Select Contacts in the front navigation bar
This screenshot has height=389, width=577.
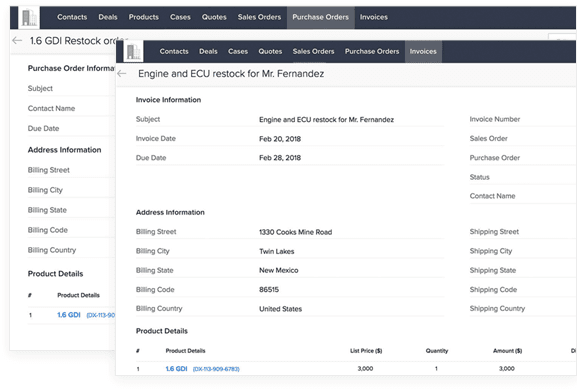[x=174, y=52]
